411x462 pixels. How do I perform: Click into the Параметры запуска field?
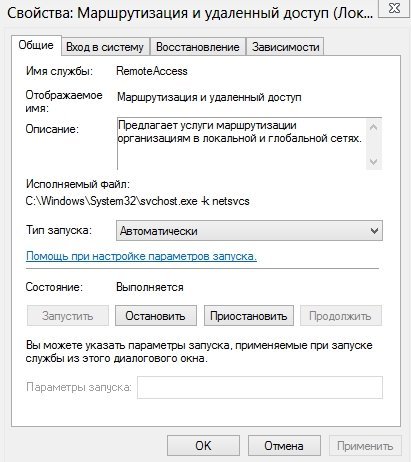(260, 387)
